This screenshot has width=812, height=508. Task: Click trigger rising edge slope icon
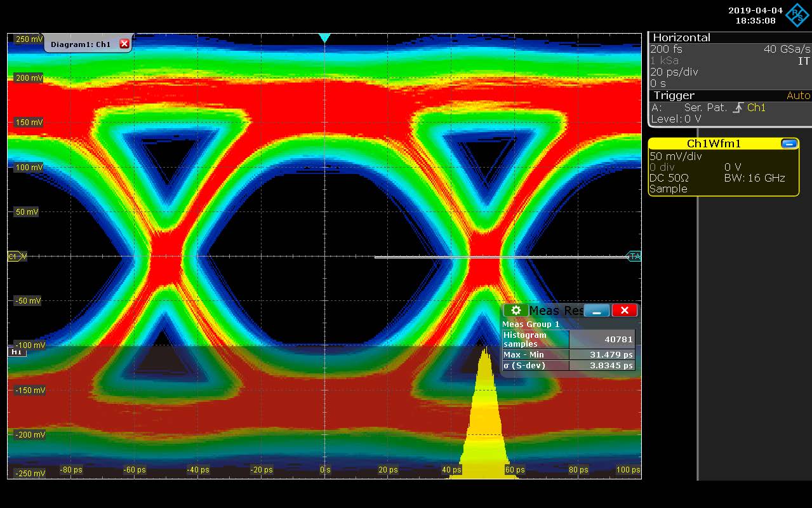[x=737, y=108]
